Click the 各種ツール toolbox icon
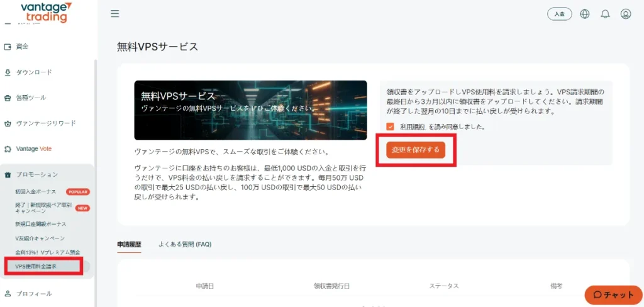This screenshot has height=307, width=644. click(8, 98)
